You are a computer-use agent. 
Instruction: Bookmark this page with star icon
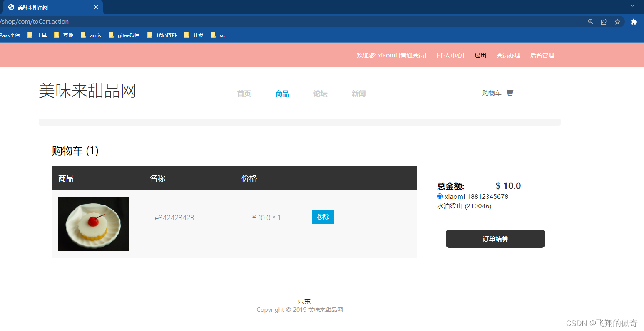point(617,22)
